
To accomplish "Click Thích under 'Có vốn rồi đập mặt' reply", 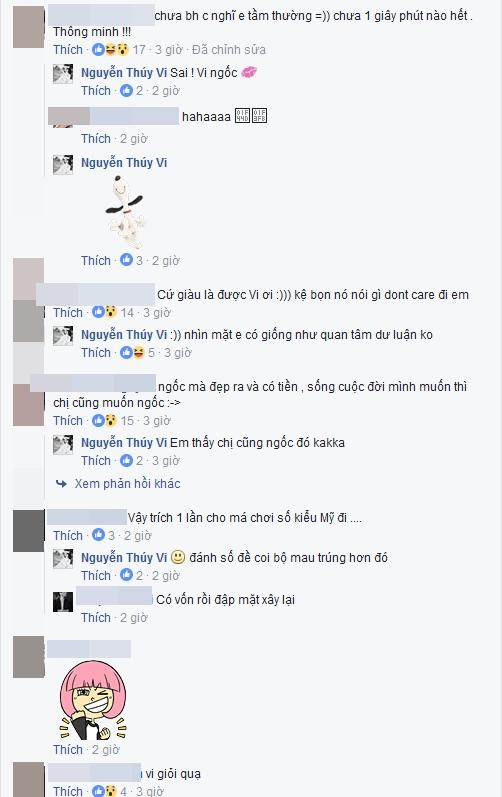I will pos(96,618).
